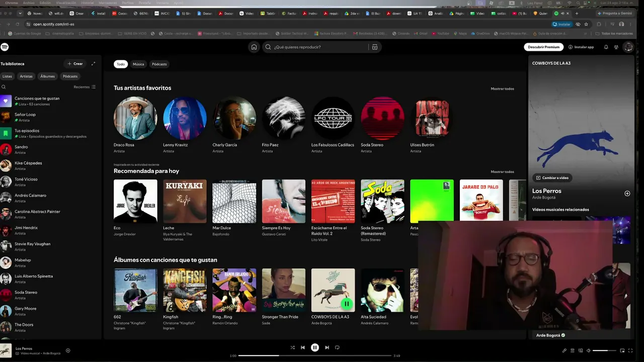
Task: Expand Tu biblioteca to full view
Action: [x=93, y=64]
